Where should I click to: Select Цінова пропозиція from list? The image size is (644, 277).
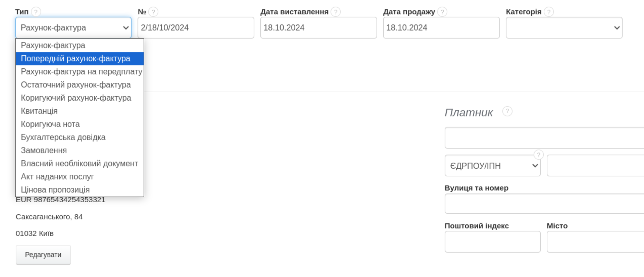tap(55, 190)
